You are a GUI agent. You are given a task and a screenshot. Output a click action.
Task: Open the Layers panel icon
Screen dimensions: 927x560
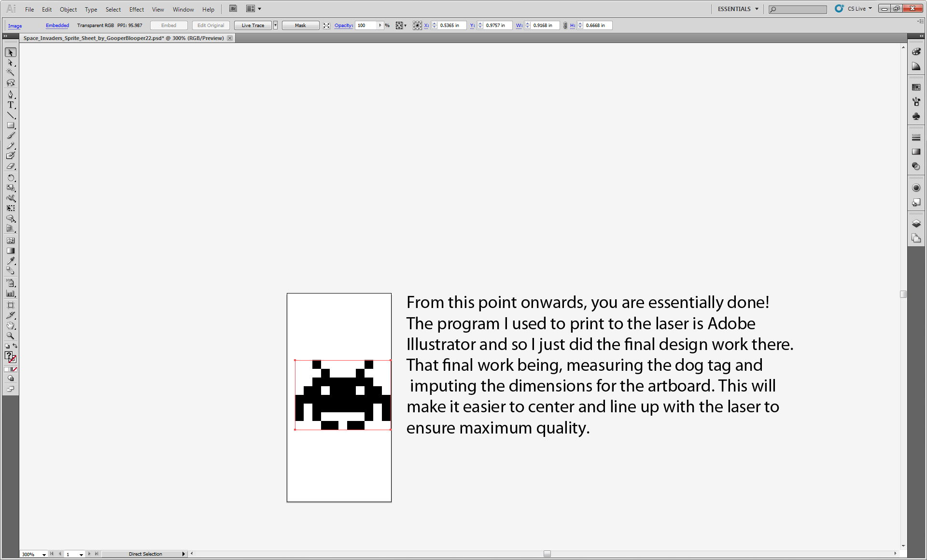click(x=916, y=224)
